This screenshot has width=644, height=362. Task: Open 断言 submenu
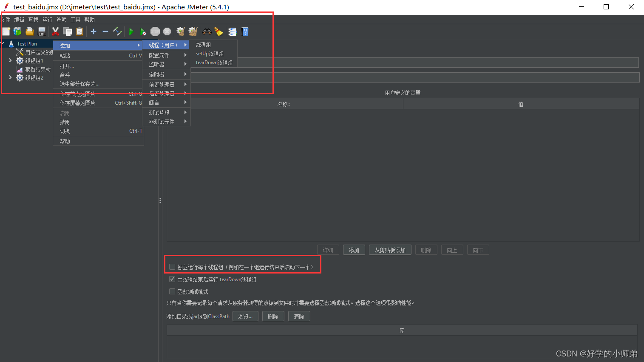(167, 103)
